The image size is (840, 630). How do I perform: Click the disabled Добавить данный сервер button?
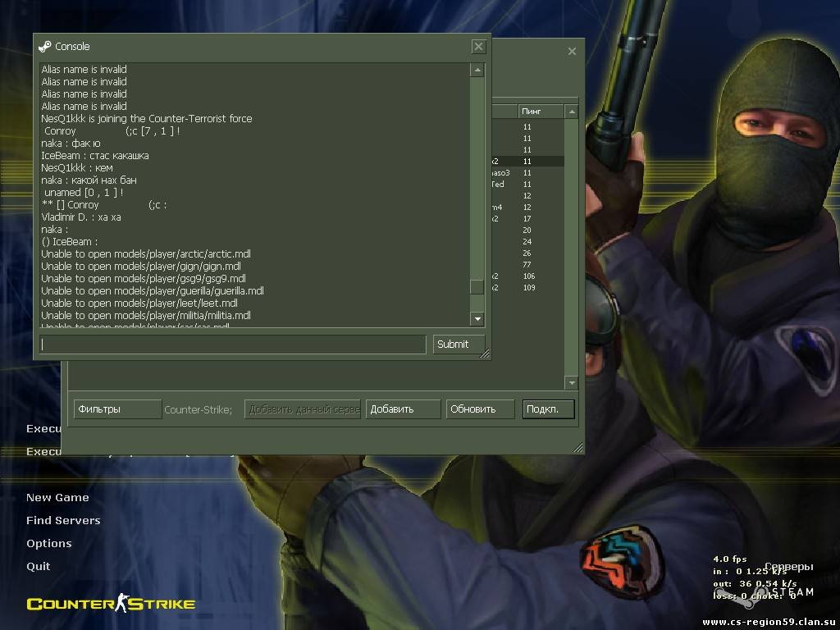click(303, 409)
